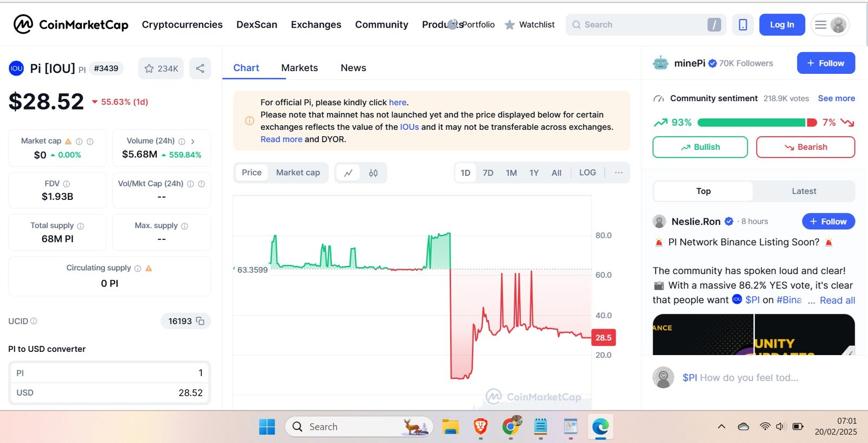Image resolution: width=868 pixels, height=443 pixels.
Task: Click the info icon next to UCID
Action: 34,321
